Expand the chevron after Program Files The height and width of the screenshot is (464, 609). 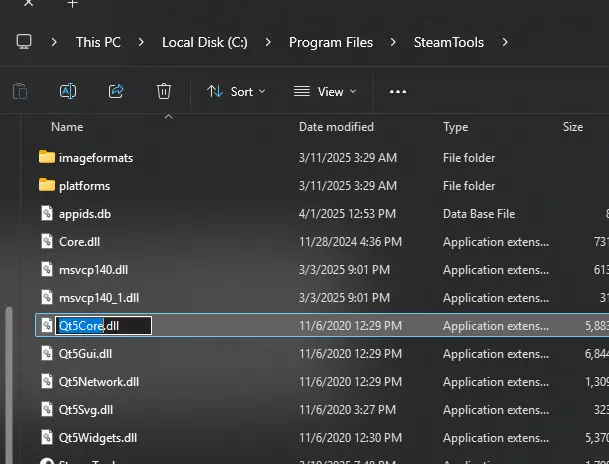pos(393,42)
